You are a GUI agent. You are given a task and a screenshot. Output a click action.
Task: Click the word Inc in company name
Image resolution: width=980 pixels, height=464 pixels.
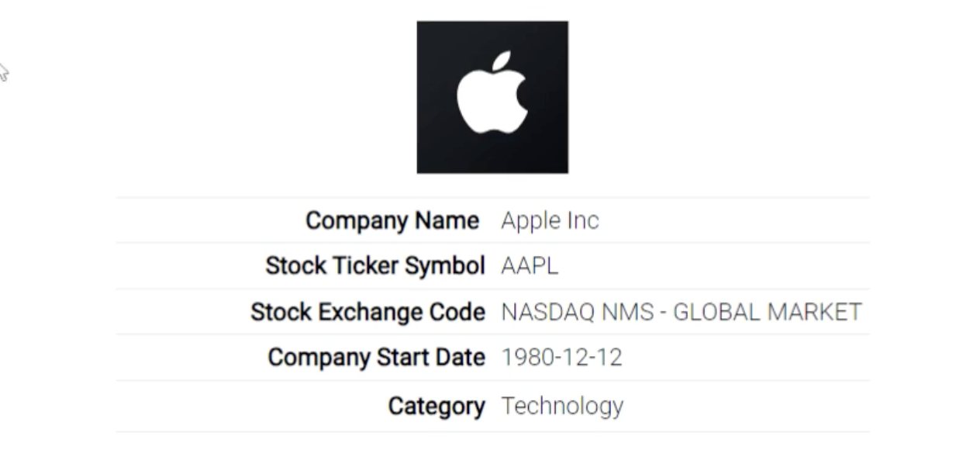(583, 220)
